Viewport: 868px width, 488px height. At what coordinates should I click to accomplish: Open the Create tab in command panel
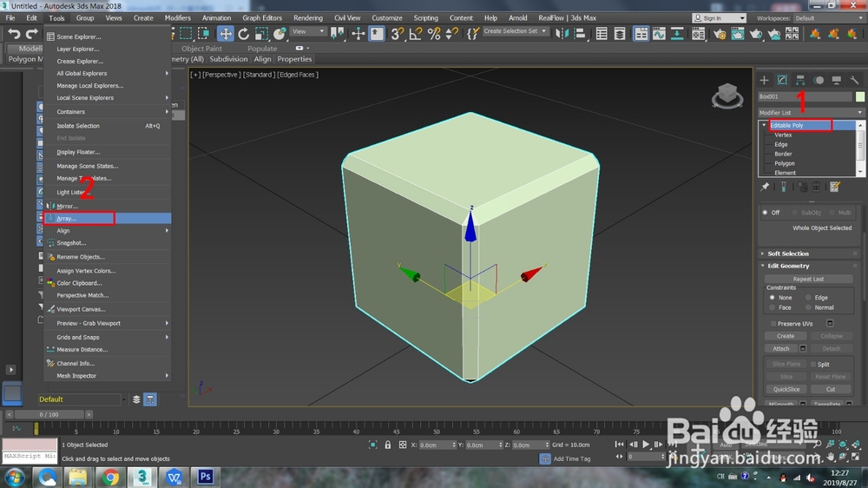765,80
